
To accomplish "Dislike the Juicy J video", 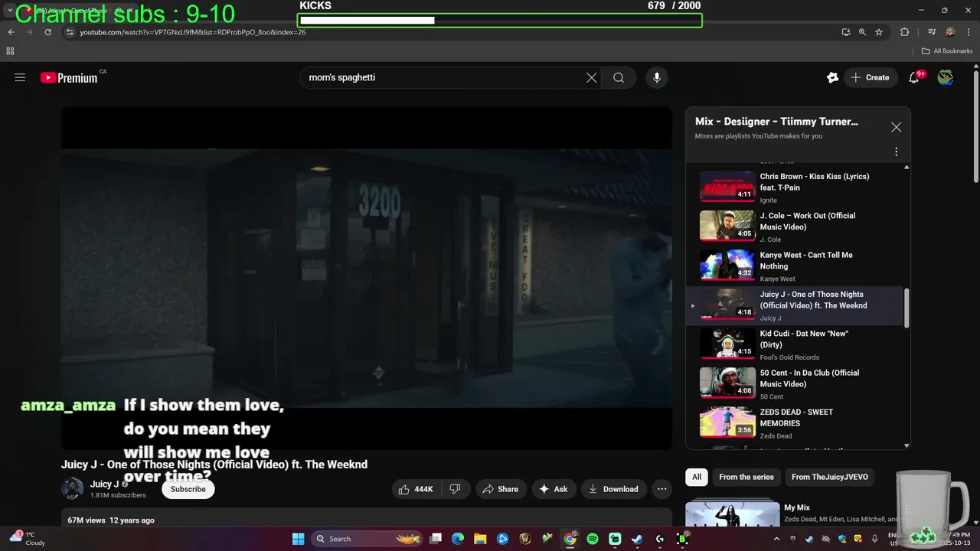I will click(x=455, y=489).
